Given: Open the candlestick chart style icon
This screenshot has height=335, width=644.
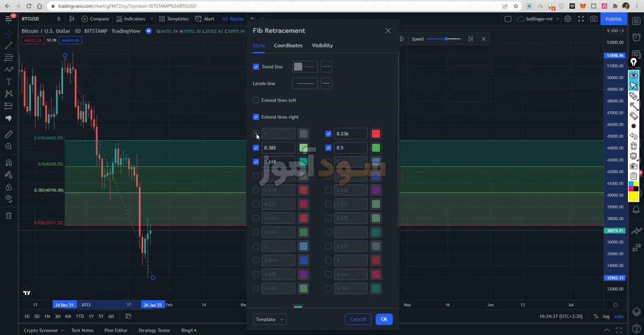Looking at the screenshot, I should pyautogui.click(x=72, y=19).
